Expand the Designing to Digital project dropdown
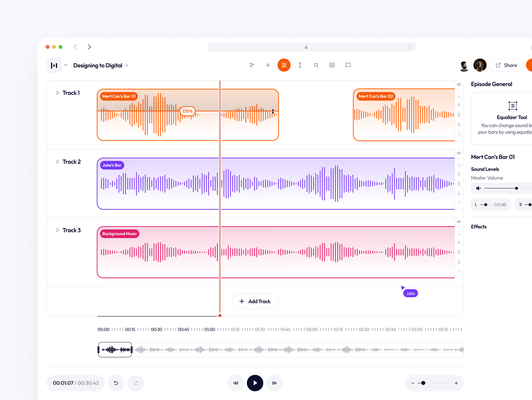 [127, 65]
